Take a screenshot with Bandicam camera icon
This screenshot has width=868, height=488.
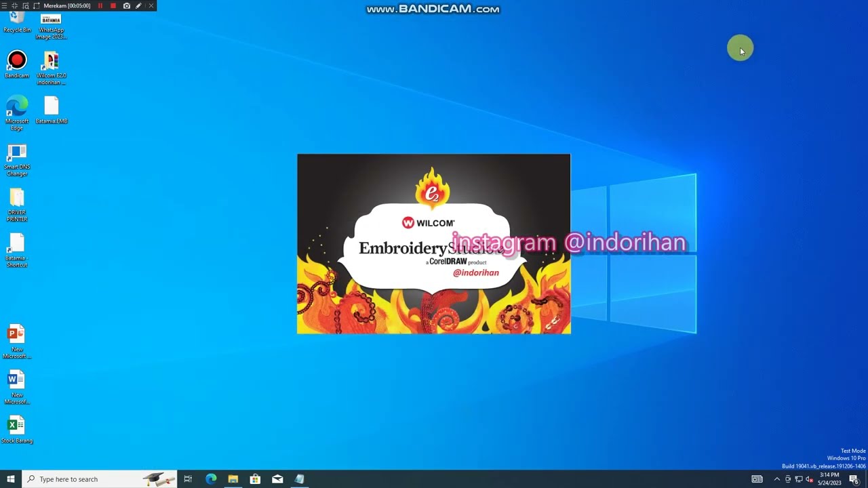point(127,5)
